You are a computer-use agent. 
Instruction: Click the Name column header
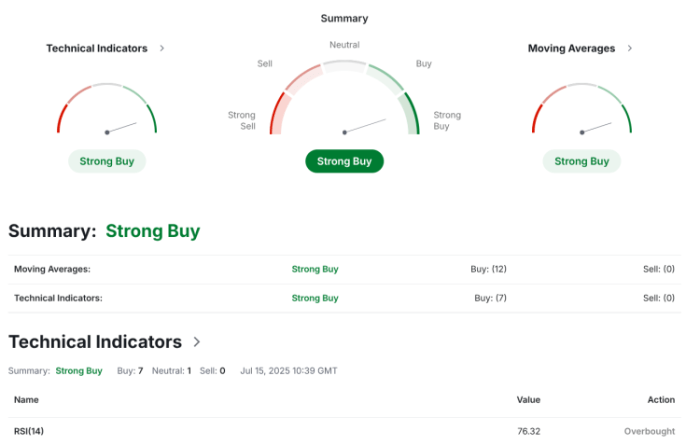26,400
